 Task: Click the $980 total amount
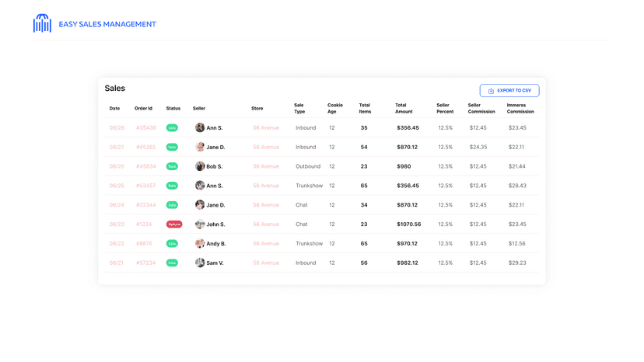(x=404, y=166)
